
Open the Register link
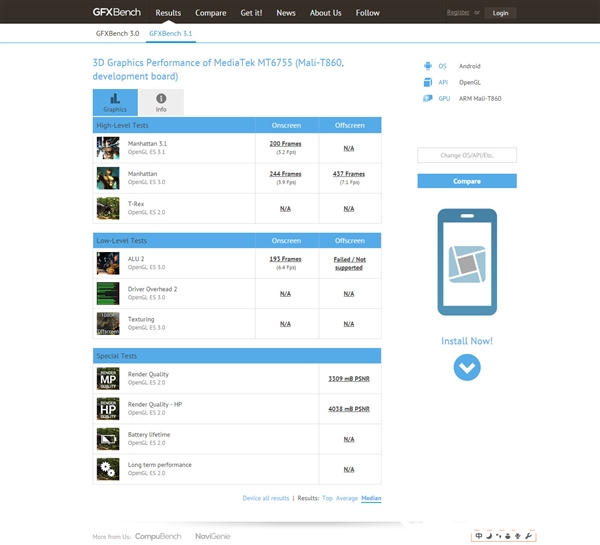458,13
